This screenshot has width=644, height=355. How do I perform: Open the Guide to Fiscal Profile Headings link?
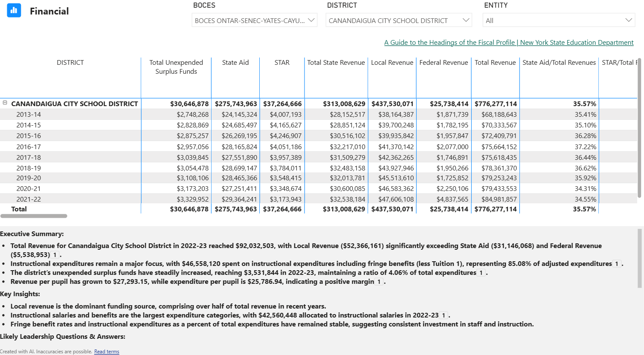[508, 43]
